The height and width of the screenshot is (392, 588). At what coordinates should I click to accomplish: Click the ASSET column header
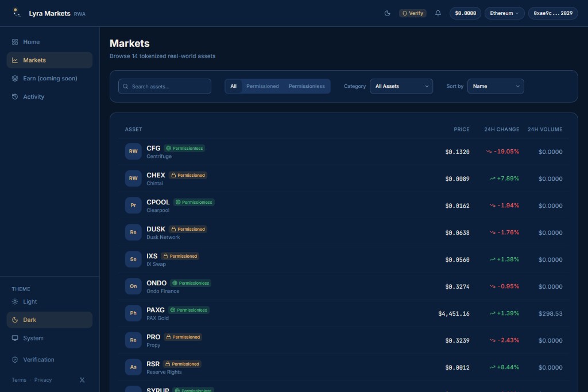click(x=133, y=129)
